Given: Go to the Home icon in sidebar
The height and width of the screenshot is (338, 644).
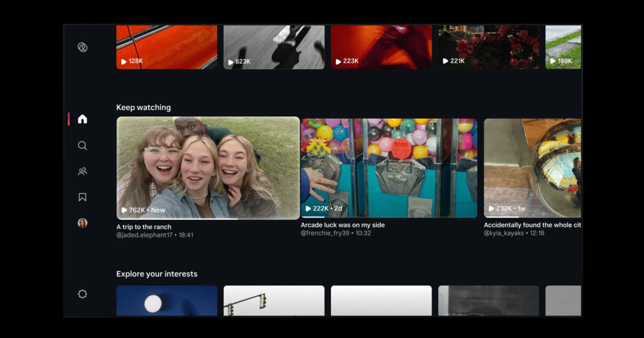Looking at the screenshot, I should pyautogui.click(x=83, y=119).
